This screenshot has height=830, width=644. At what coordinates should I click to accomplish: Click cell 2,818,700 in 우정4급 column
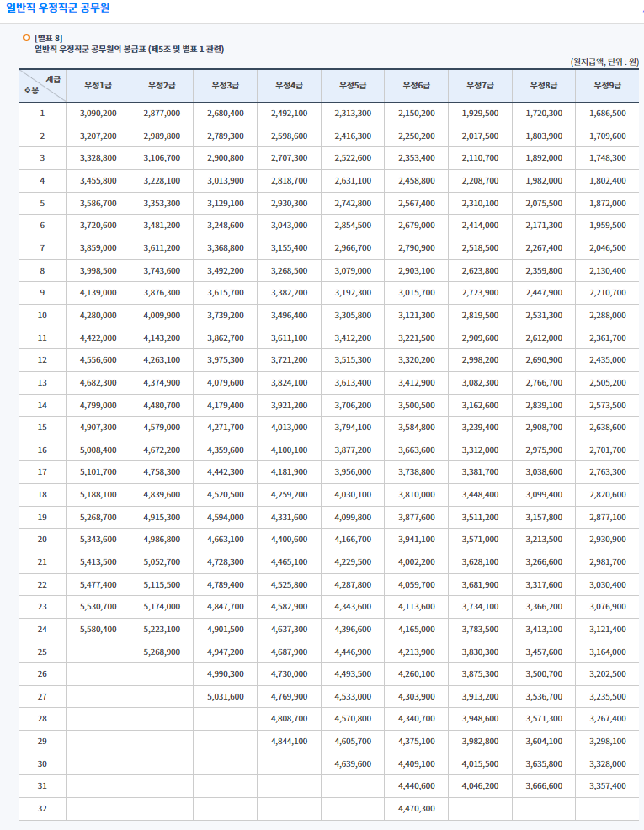point(289,180)
